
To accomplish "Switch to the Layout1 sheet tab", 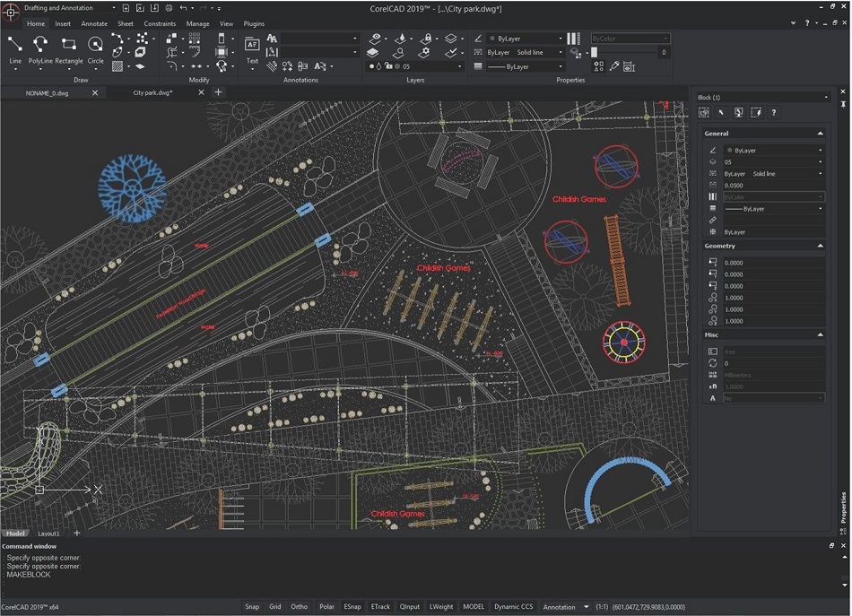I will pos(48,534).
